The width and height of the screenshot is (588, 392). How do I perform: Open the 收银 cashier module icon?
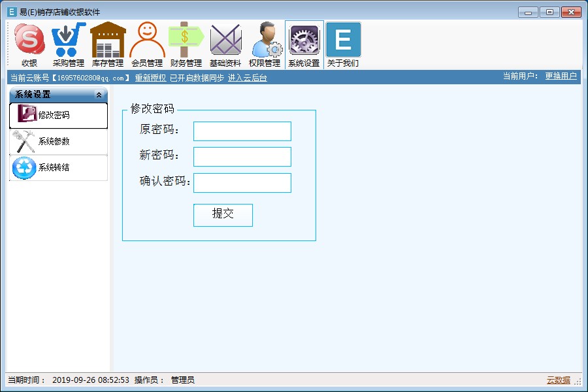[x=29, y=44]
